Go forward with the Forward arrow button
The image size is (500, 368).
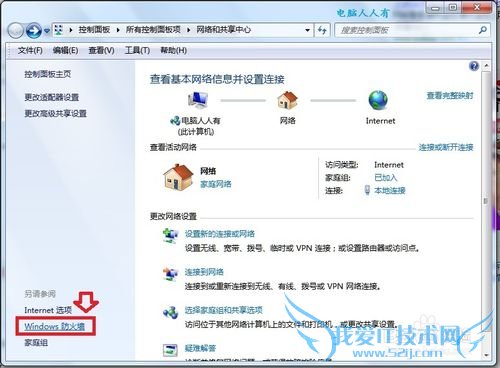coord(34,31)
